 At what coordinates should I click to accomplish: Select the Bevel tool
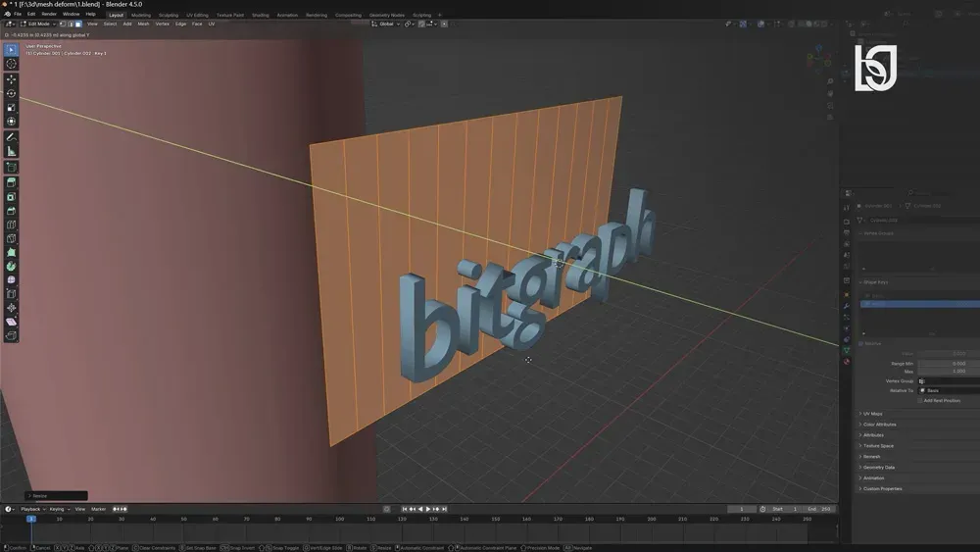click(x=11, y=211)
